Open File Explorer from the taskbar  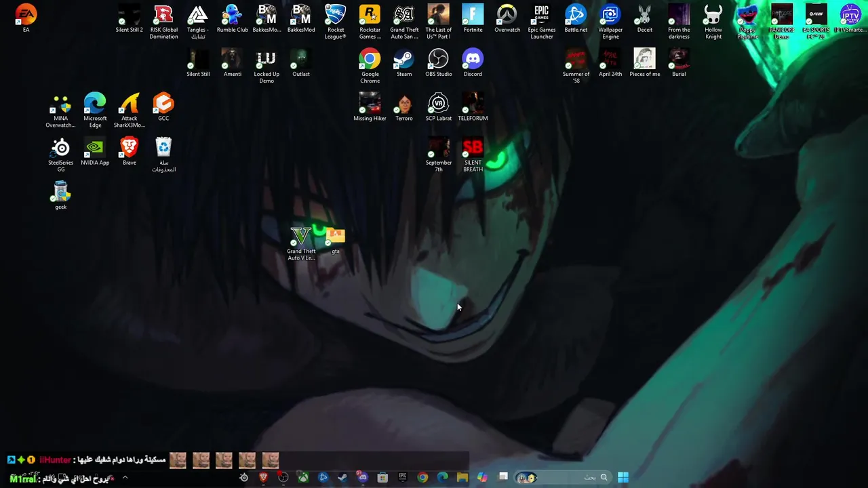point(462,478)
